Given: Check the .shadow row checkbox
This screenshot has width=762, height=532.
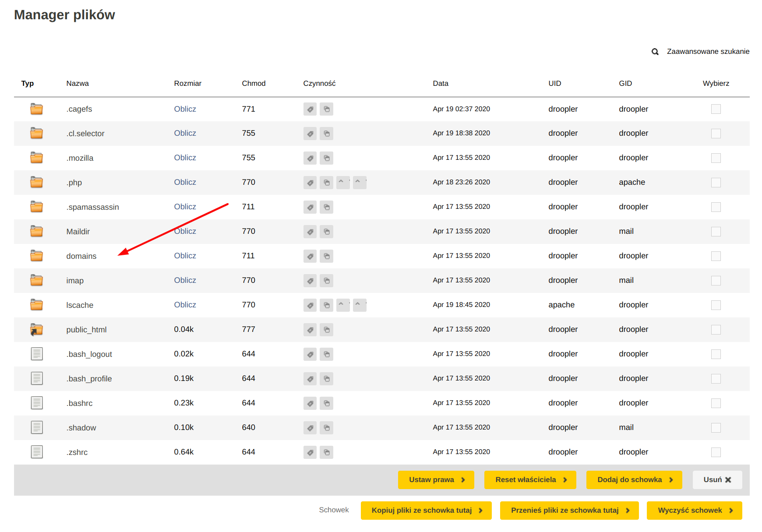Looking at the screenshot, I should 716,428.
